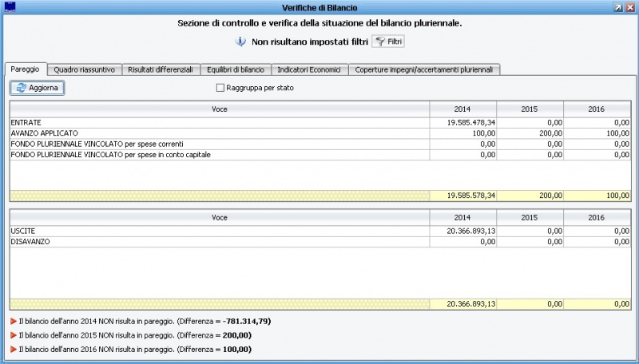Click the application icon in title bar

(10, 7)
